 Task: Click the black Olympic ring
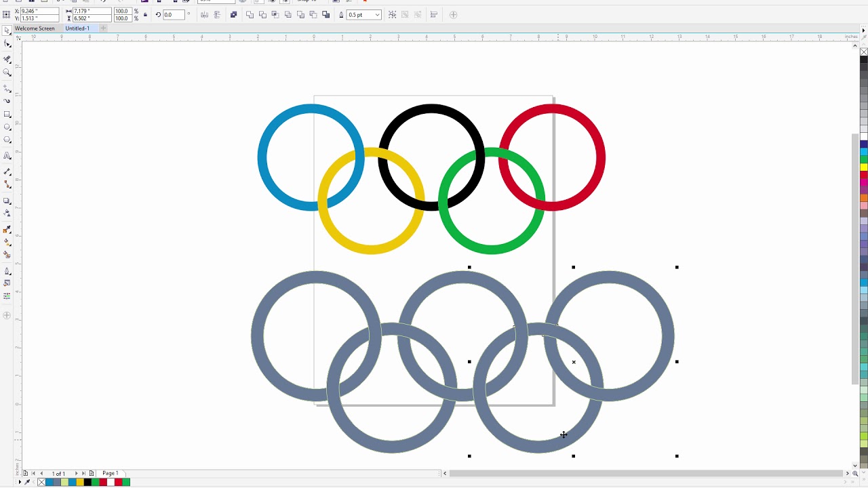coord(431,108)
